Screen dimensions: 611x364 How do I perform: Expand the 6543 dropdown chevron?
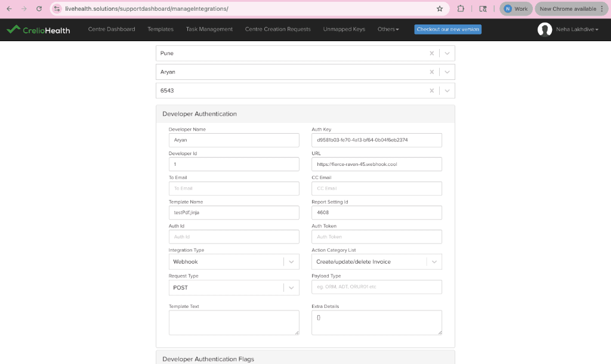coord(447,91)
